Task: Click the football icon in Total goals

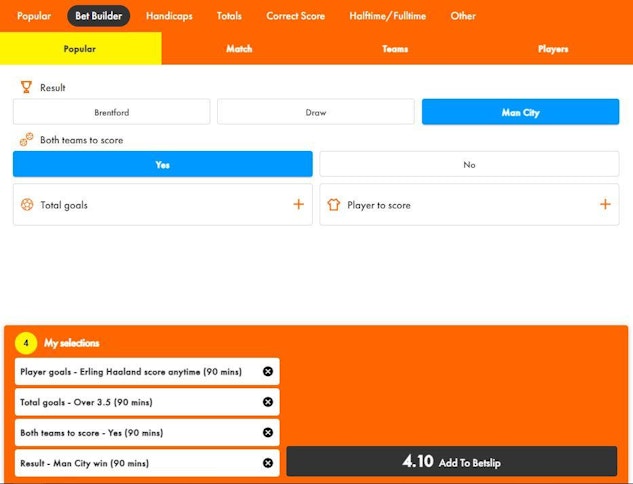Action: (27, 205)
